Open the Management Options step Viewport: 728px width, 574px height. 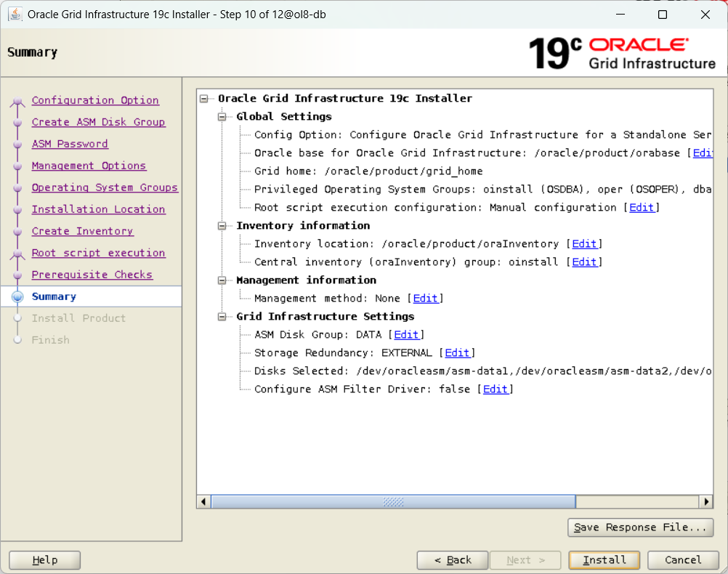89,166
